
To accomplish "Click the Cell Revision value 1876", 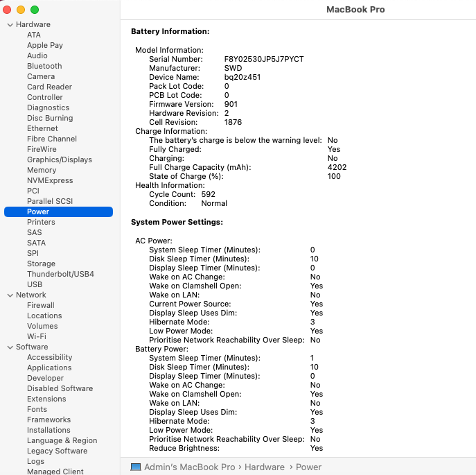I will [x=233, y=122].
